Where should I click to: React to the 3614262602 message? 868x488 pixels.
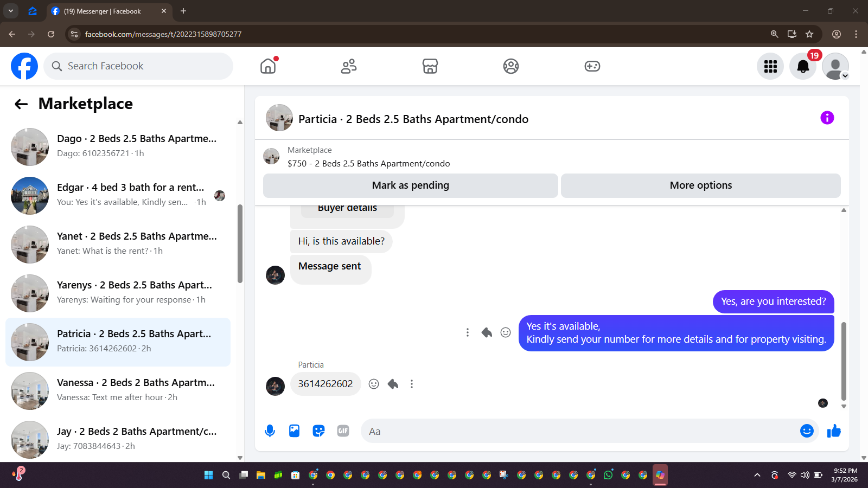point(374,384)
